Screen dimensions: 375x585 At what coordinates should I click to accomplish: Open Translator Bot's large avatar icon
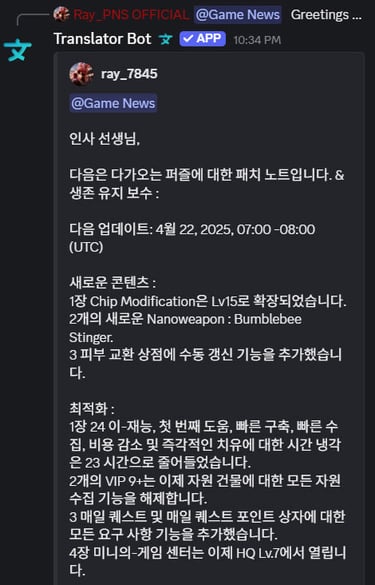point(18,50)
